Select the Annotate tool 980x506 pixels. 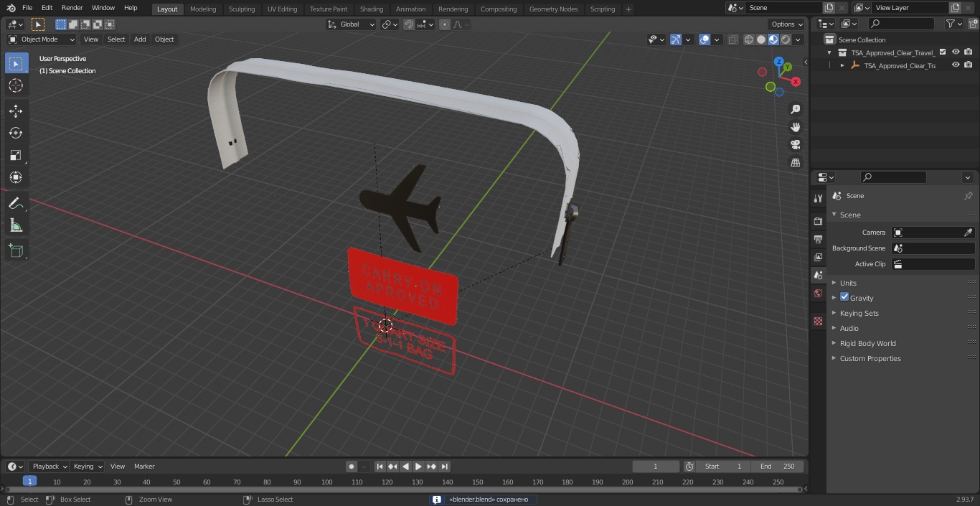(16, 204)
